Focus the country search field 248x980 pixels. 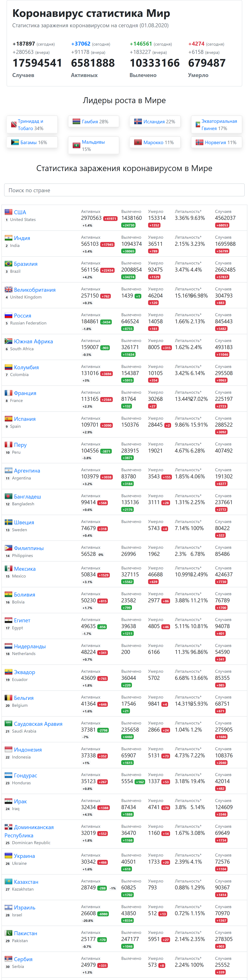point(124,190)
